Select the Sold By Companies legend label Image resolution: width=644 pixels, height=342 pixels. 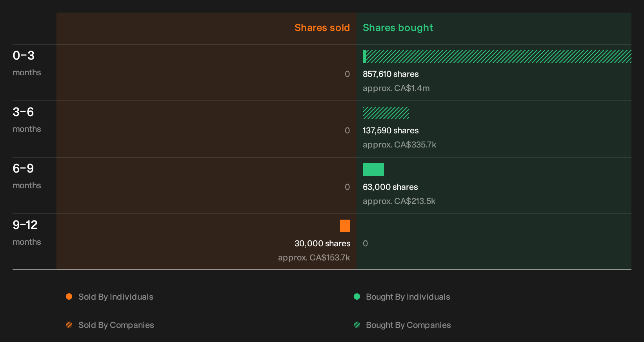click(116, 325)
